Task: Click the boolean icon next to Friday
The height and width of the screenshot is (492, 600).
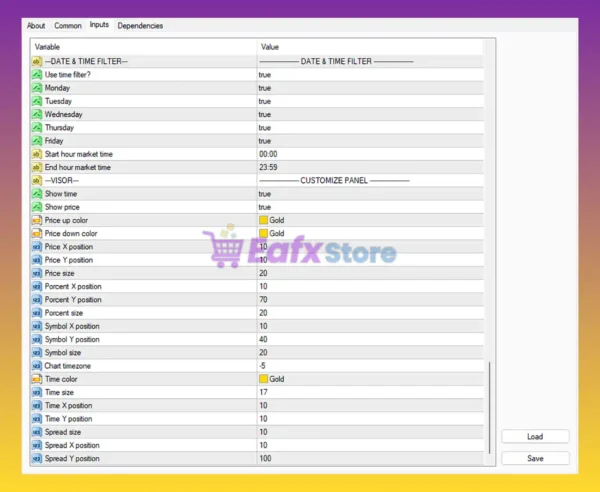Action: [37, 141]
